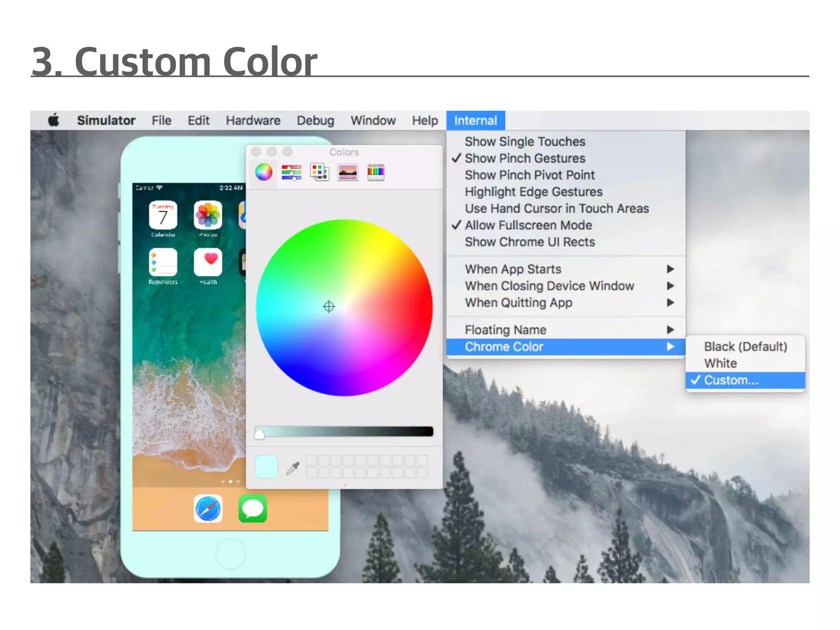Screen dimensions: 840x630
Task: Select the color wheel picker tab
Action: [x=264, y=172]
